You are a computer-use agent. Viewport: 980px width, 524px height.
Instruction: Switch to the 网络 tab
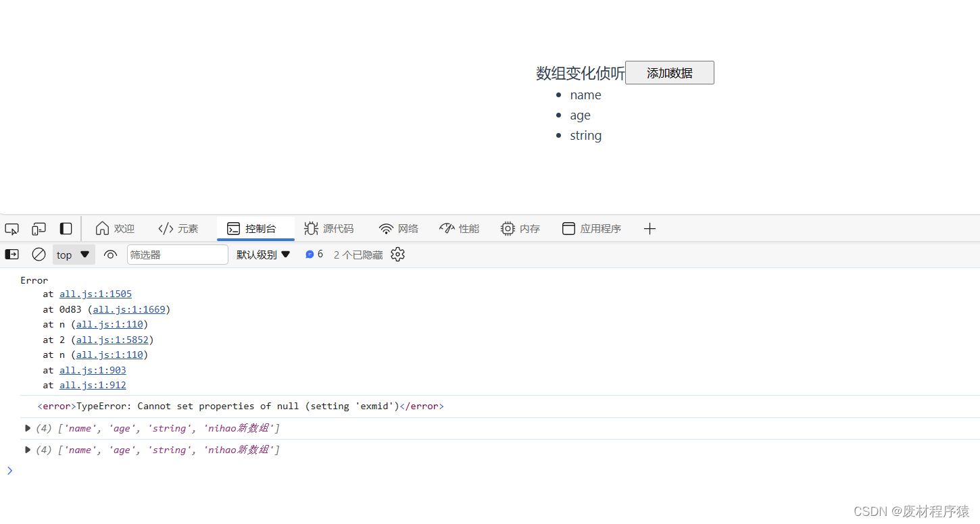click(398, 229)
